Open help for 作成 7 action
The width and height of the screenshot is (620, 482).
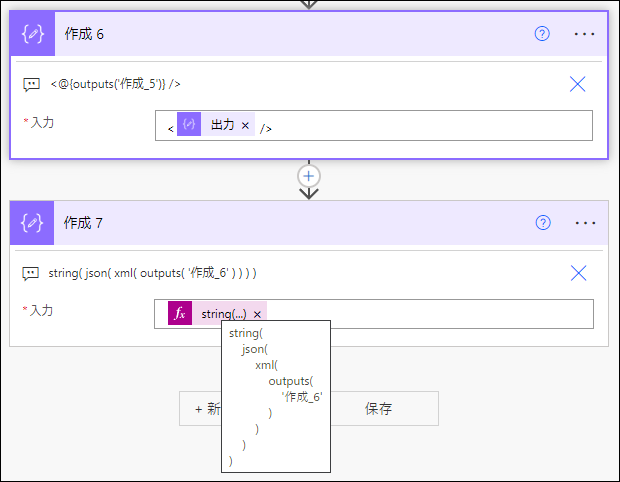pyautogui.click(x=542, y=223)
